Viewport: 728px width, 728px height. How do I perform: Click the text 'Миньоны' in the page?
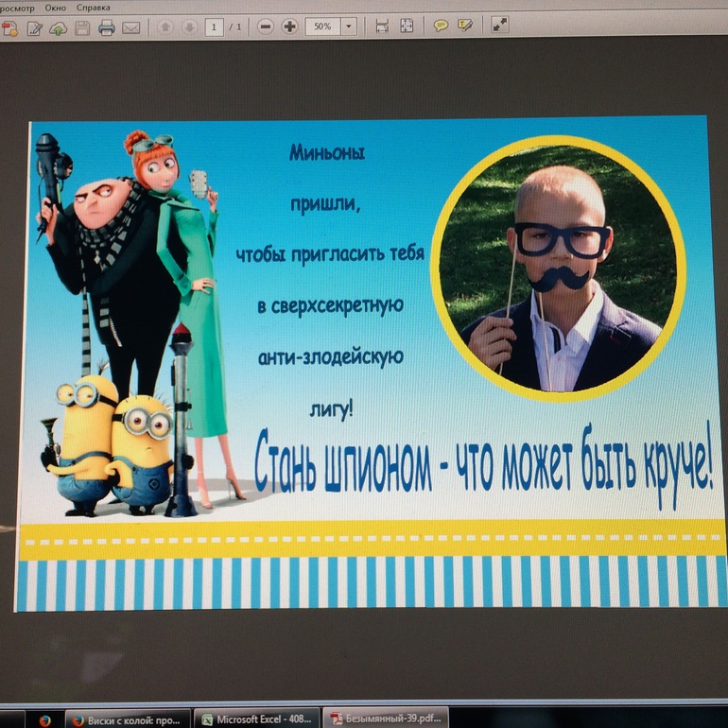[327, 152]
